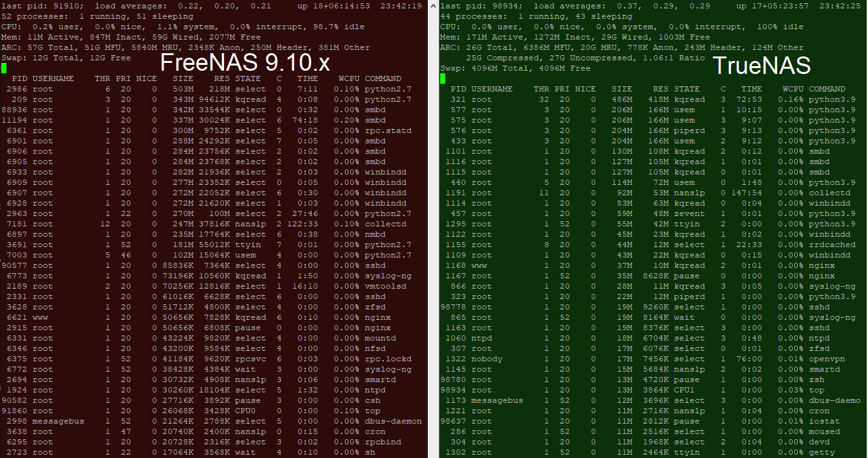868x458 pixels.
Task: Click the 'openvpn' command name
Action: coord(827,359)
